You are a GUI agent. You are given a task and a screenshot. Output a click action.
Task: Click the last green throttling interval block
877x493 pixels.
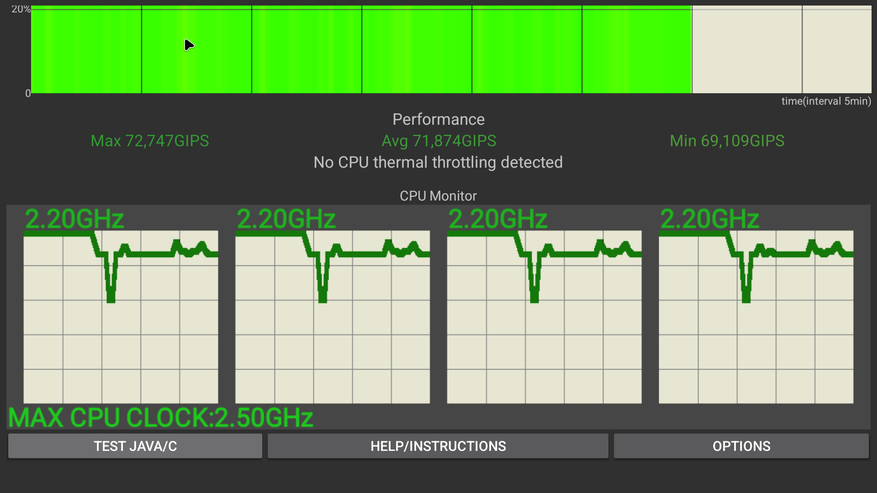tap(636, 50)
